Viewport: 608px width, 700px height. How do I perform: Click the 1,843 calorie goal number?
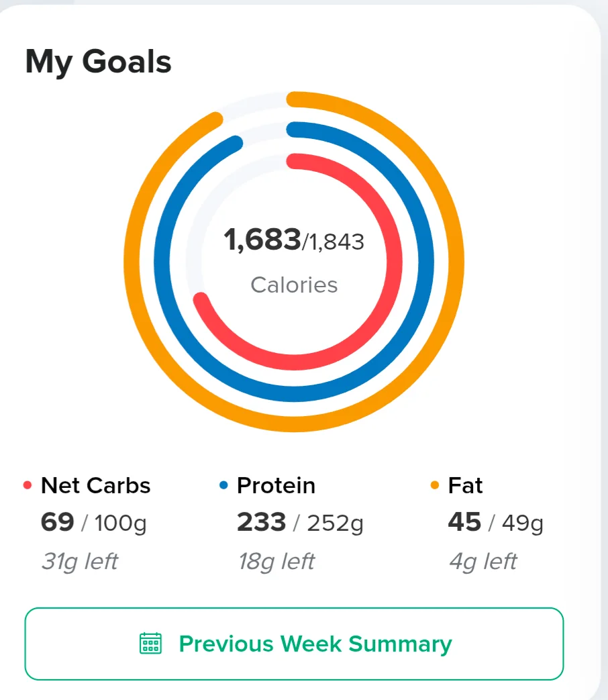[337, 242]
